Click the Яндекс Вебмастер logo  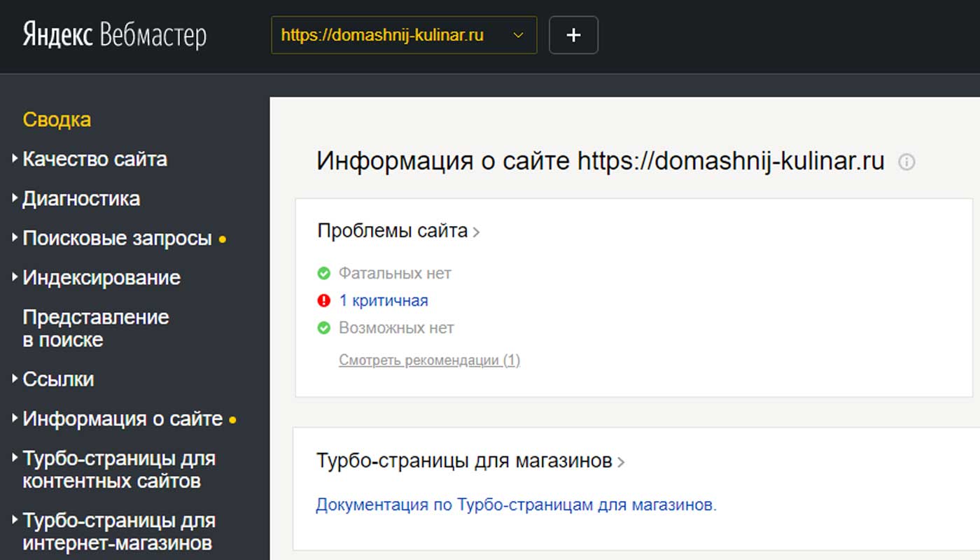point(114,35)
